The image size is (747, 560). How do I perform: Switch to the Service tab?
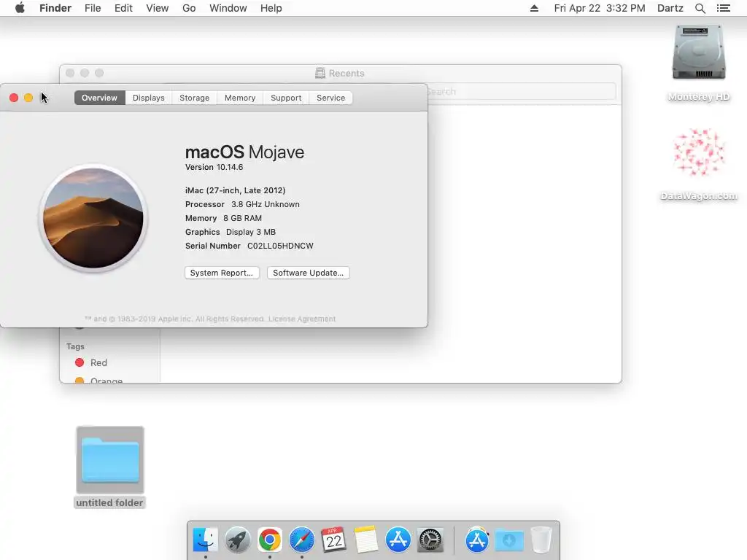click(x=330, y=98)
